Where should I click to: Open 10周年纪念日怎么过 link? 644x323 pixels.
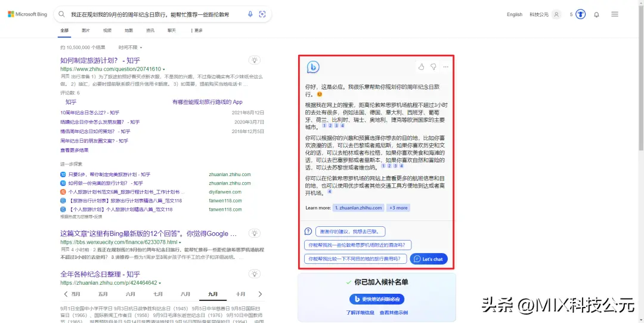[89, 113]
